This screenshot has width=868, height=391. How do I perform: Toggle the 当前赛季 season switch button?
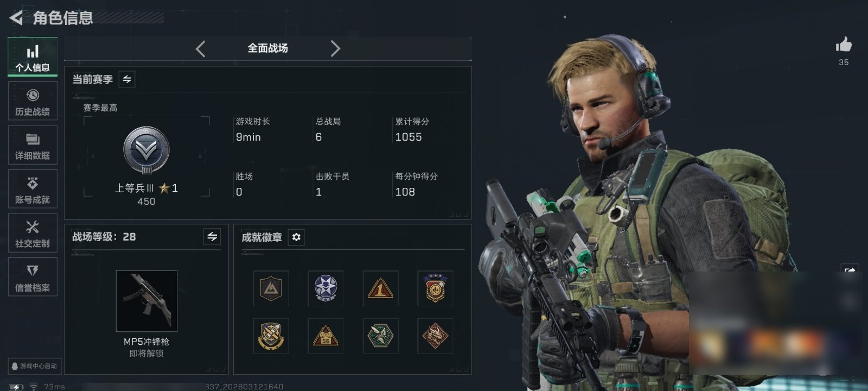click(127, 79)
